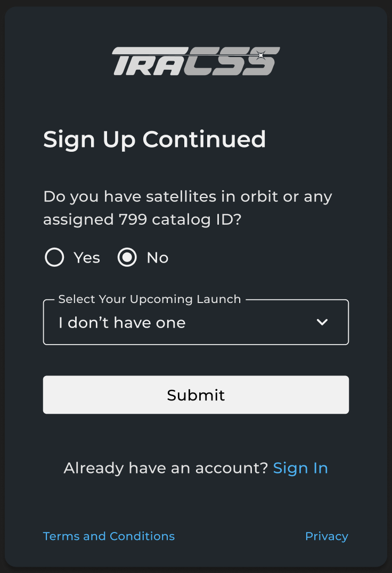Click the "I don't have one" selected value
Image resolution: width=392 pixels, height=573 pixels.
click(x=122, y=323)
